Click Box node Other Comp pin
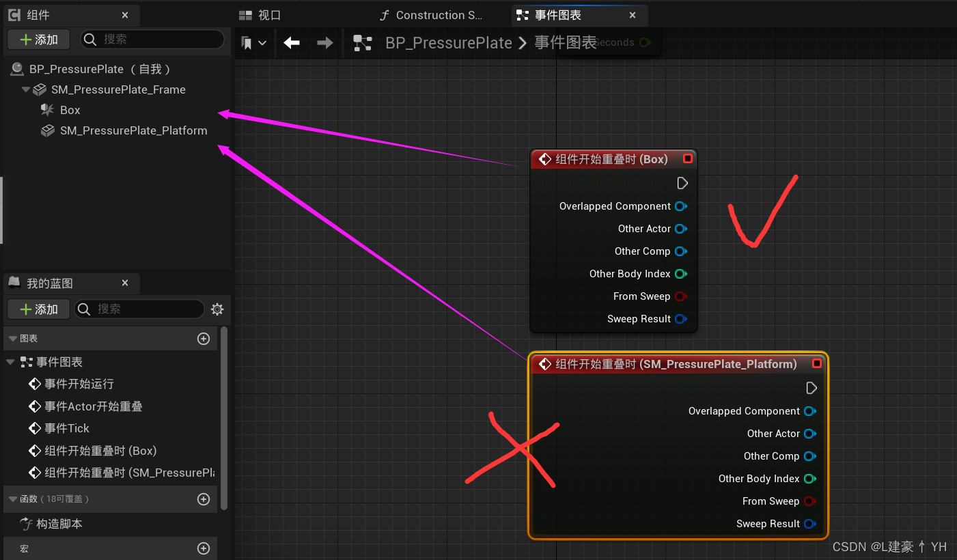Viewport: 957px width, 560px height. tap(681, 251)
